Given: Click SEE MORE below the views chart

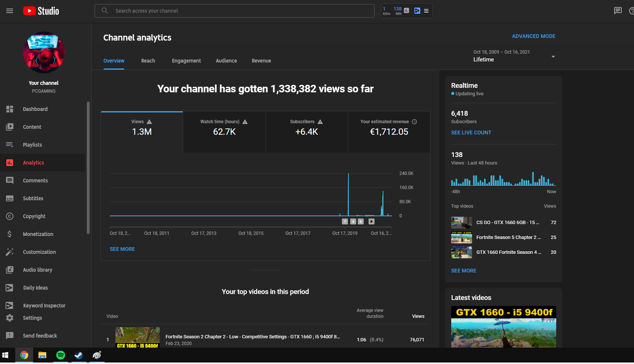Looking at the screenshot, I should click(122, 249).
